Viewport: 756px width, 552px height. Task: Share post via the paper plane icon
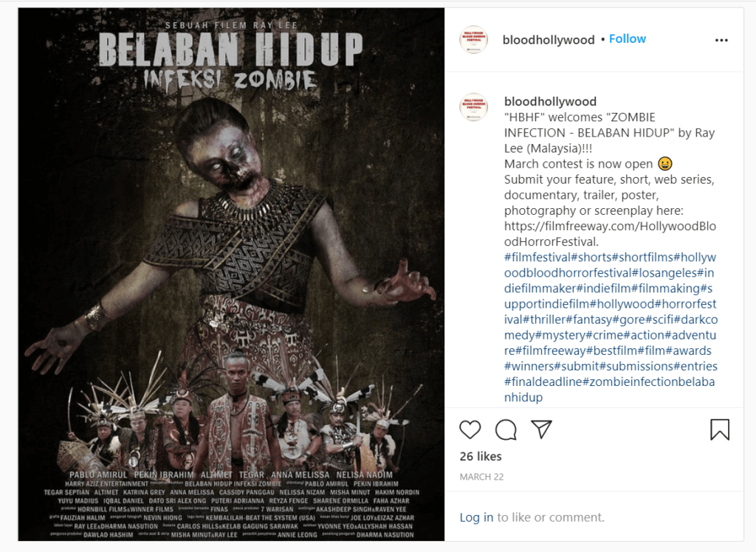coord(541,429)
